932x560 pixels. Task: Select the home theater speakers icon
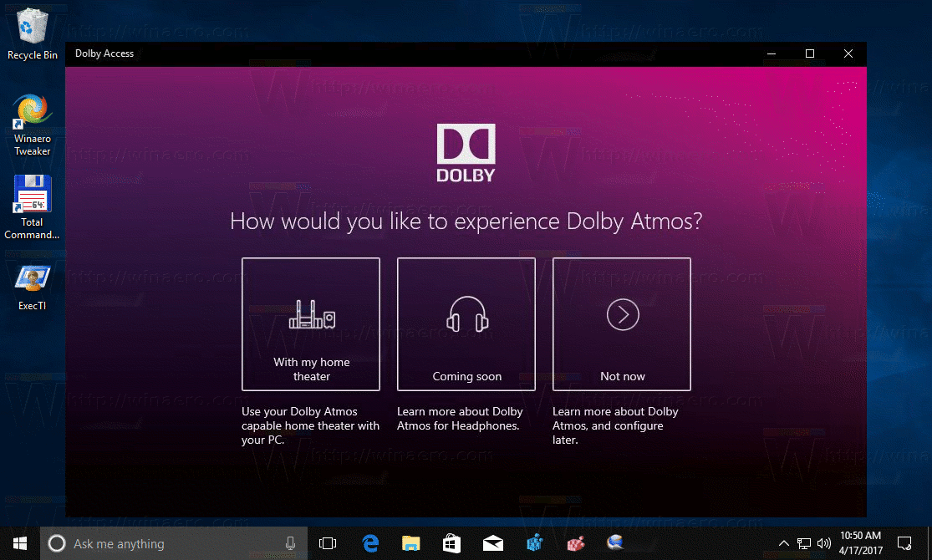point(310,317)
